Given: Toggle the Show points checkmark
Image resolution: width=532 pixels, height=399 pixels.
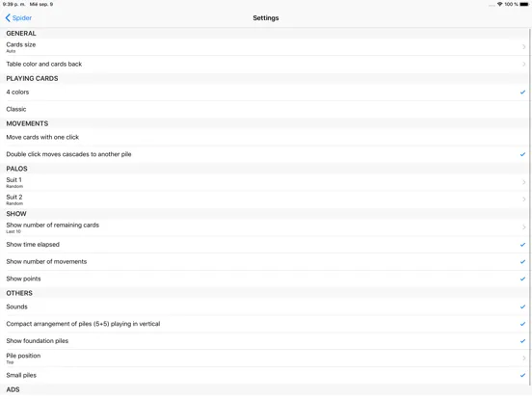Looking at the screenshot, I should [522, 279].
